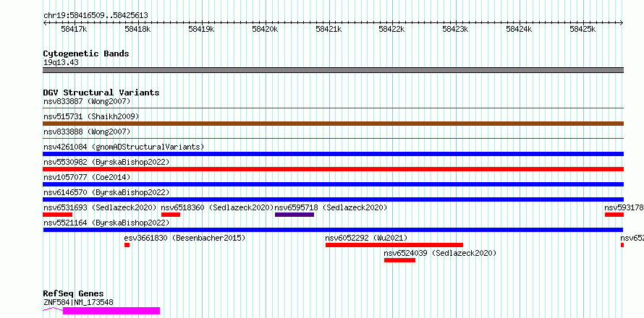Click the 58418k ruler tick label
The height and width of the screenshot is (318, 644).
(x=137, y=29)
